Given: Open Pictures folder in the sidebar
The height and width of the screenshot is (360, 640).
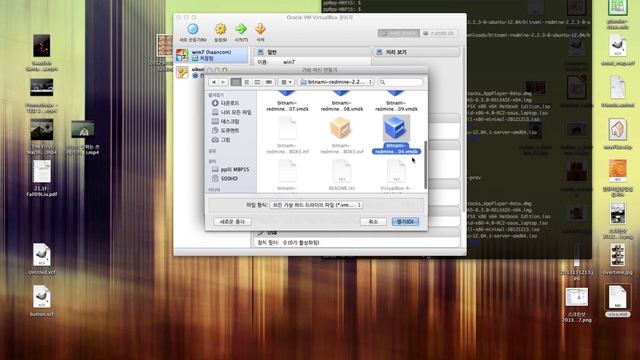Looking at the screenshot, I should pos(221,140).
